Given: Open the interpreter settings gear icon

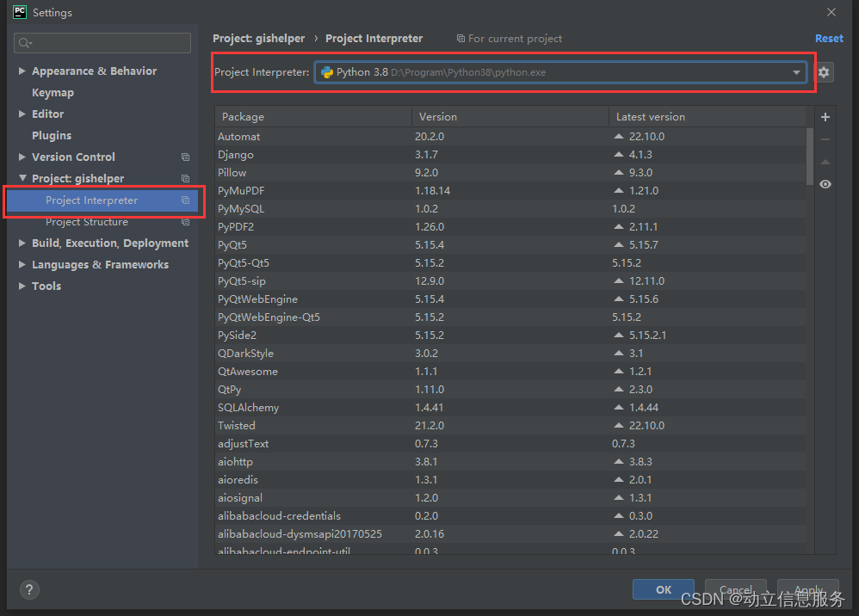Looking at the screenshot, I should (824, 72).
